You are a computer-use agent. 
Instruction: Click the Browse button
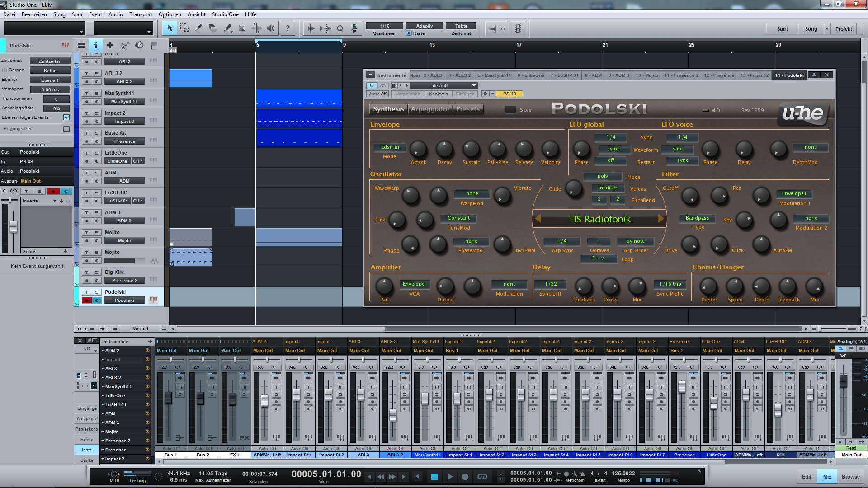(x=850, y=476)
